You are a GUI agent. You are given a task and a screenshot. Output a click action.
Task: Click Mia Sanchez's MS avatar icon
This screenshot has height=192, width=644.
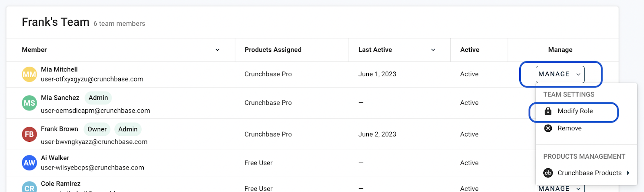pyautogui.click(x=29, y=103)
